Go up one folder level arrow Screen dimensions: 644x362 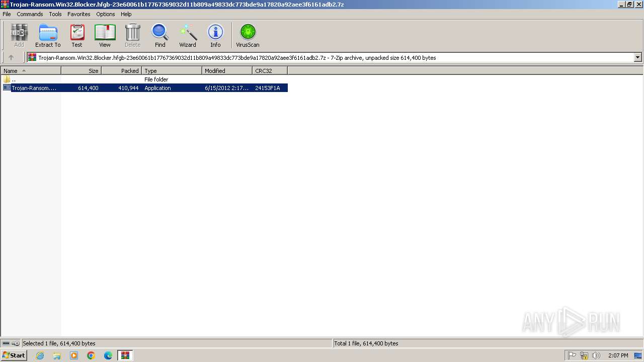pyautogui.click(x=11, y=57)
